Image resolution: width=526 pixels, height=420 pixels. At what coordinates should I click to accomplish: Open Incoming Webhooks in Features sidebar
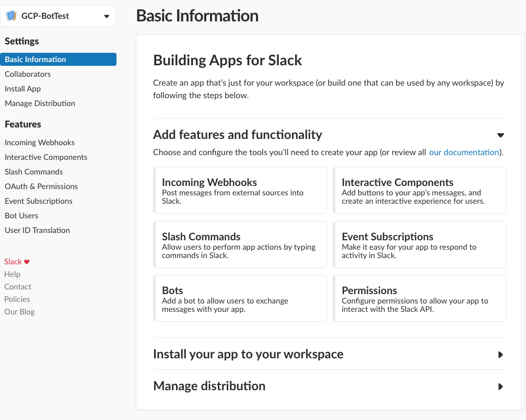[40, 143]
